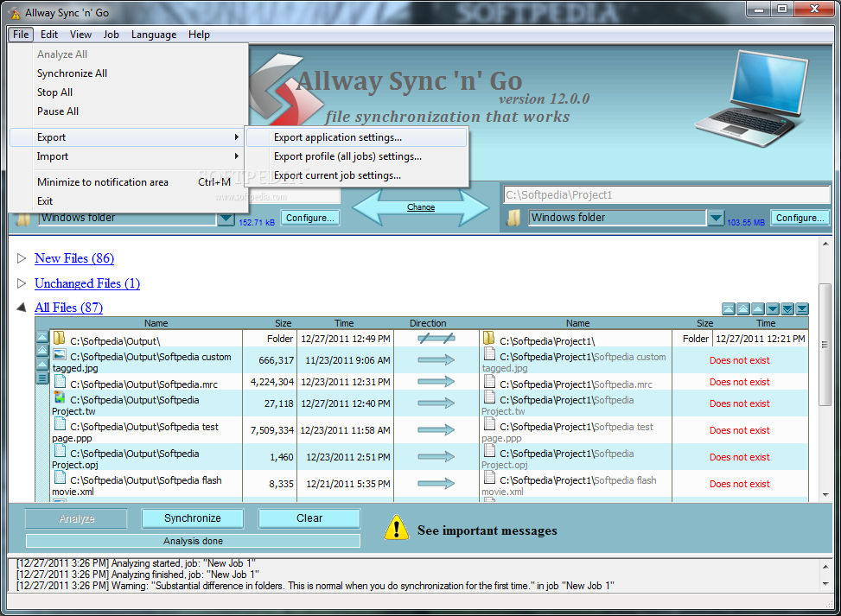Click the Allway Sync title bar app icon
This screenshot has height=616, width=841.
coord(15,13)
